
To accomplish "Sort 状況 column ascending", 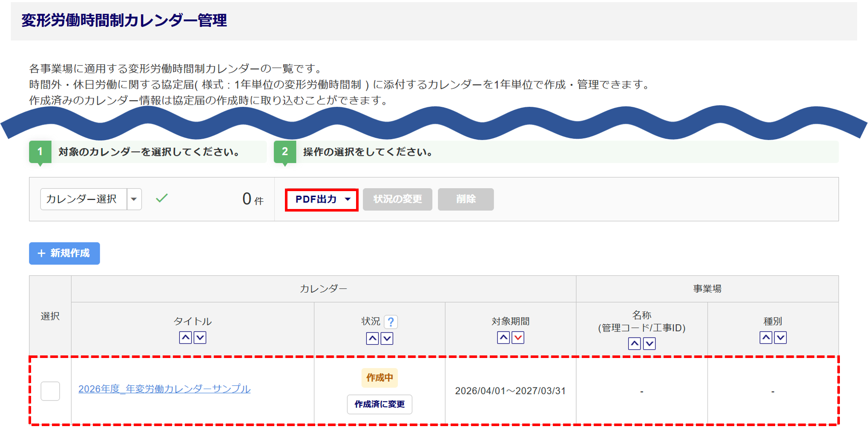I will tap(372, 338).
